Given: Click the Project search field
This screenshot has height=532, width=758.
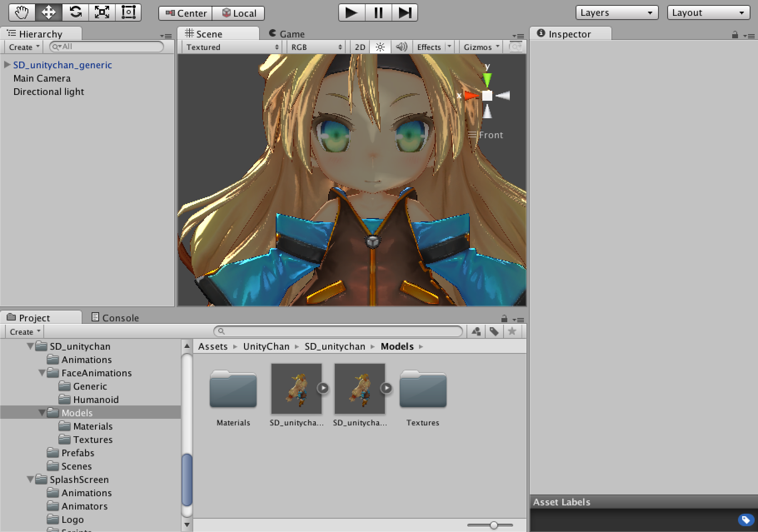Looking at the screenshot, I should pos(338,331).
